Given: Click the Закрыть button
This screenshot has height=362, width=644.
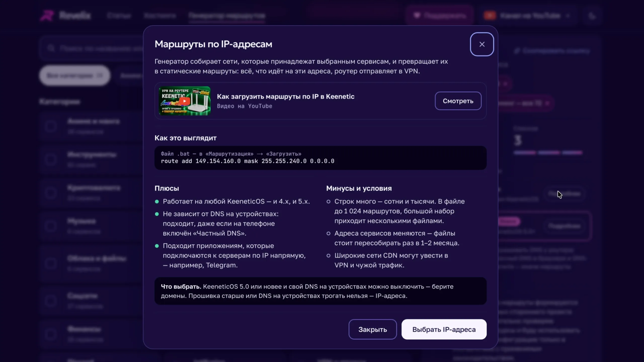Looking at the screenshot, I should click(373, 329).
